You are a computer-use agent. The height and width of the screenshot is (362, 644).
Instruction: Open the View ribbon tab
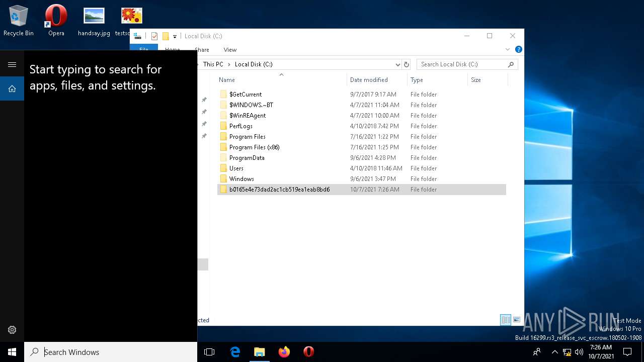coord(230,50)
